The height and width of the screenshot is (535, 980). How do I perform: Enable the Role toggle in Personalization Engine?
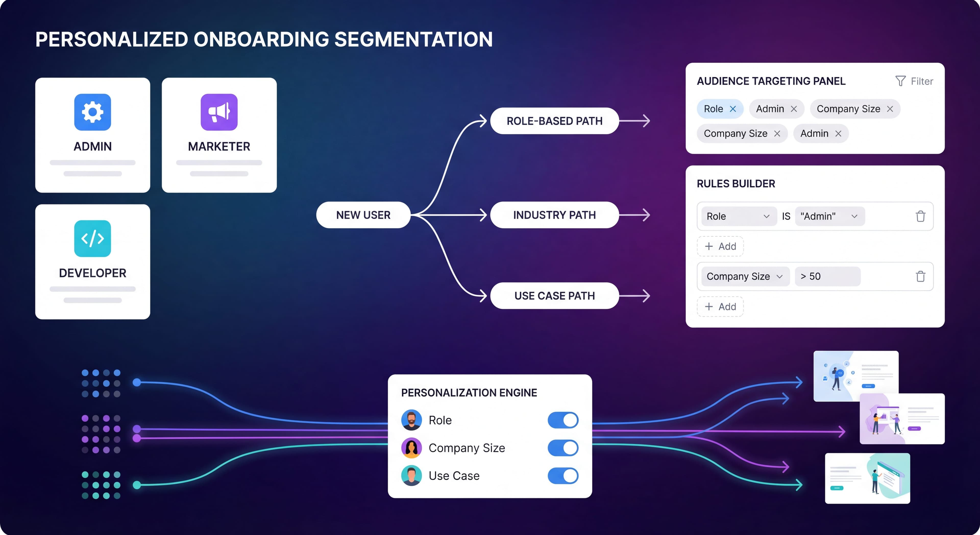563,420
